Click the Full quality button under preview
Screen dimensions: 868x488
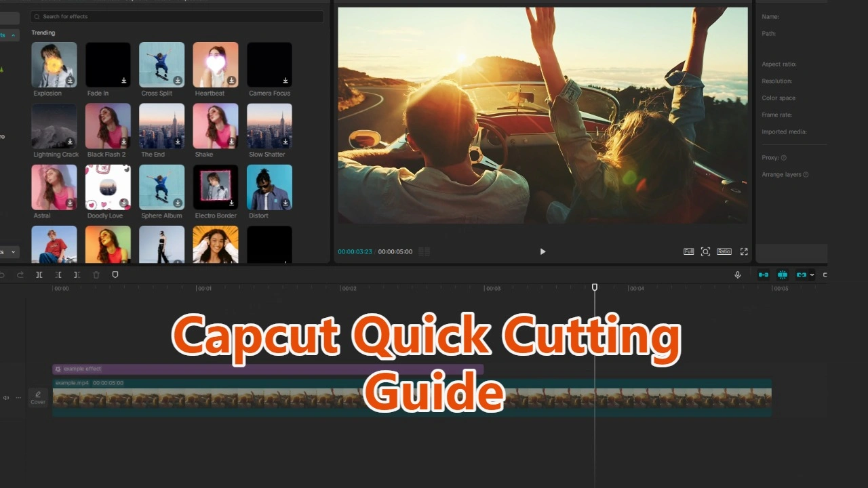tap(688, 251)
